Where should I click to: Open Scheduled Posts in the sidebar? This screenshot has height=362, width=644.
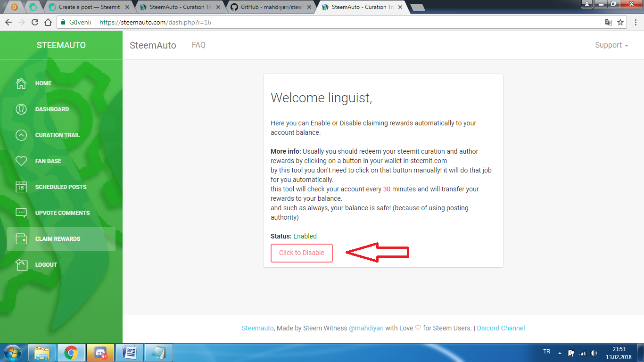[x=61, y=187]
